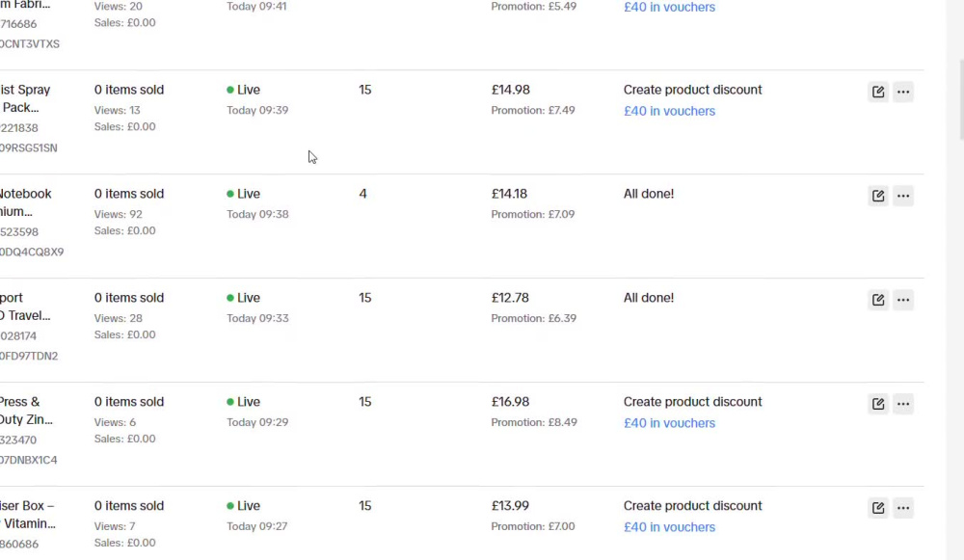Click the vertical page scrollbar
The width and height of the screenshot is (964, 560).
[960, 100]
